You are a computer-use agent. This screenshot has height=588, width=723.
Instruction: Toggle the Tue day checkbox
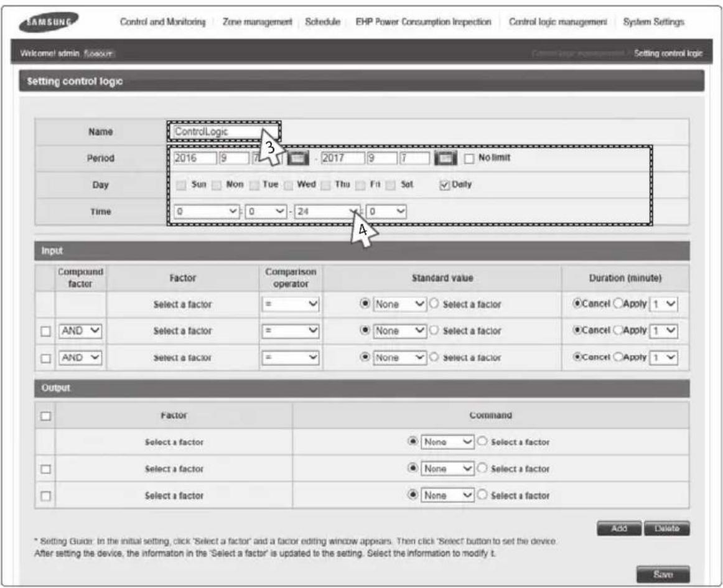(x=254, y=185)
